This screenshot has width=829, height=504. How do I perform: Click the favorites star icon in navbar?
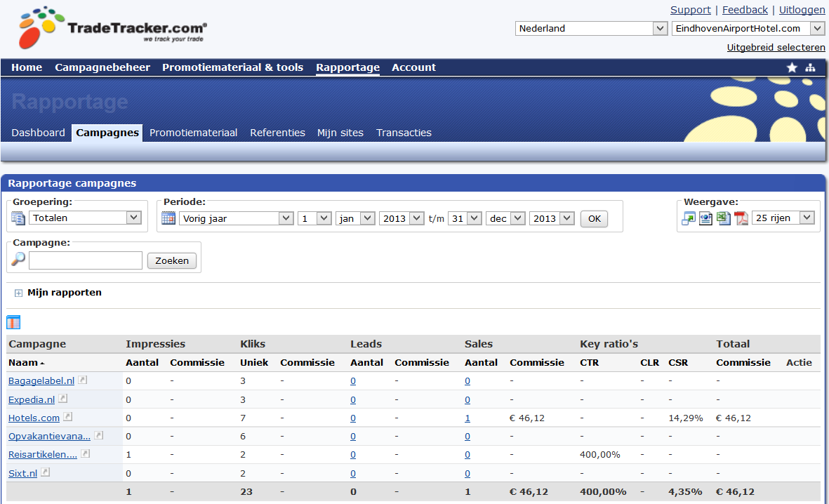pyautogui.click(x=792, y=67)
